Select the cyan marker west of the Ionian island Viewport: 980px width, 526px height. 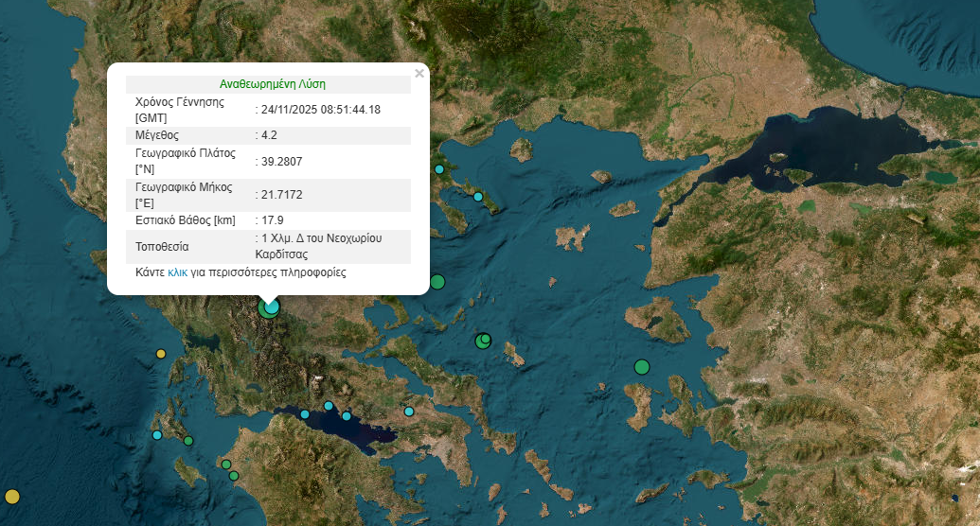click(x=157, y=435)
